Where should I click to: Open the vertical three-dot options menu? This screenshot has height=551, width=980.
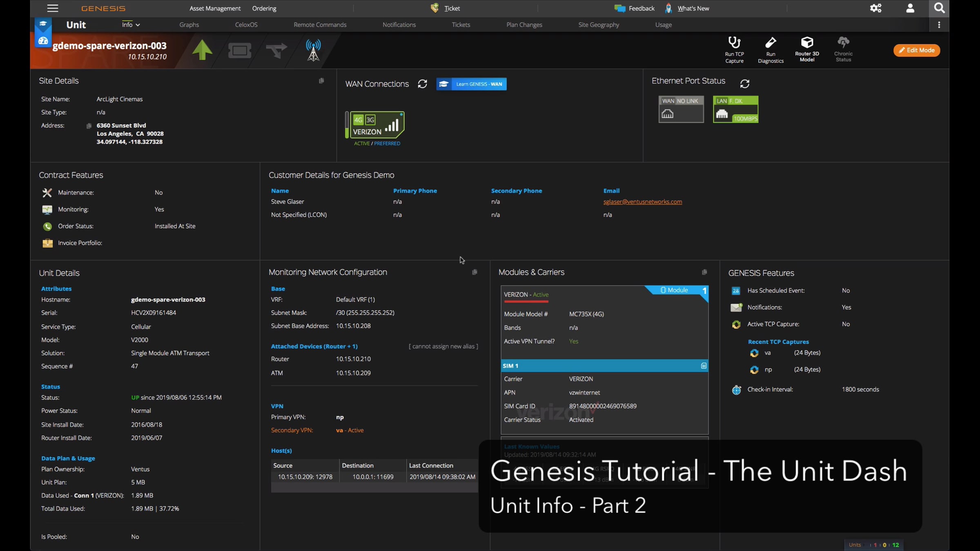pos(939,25)
